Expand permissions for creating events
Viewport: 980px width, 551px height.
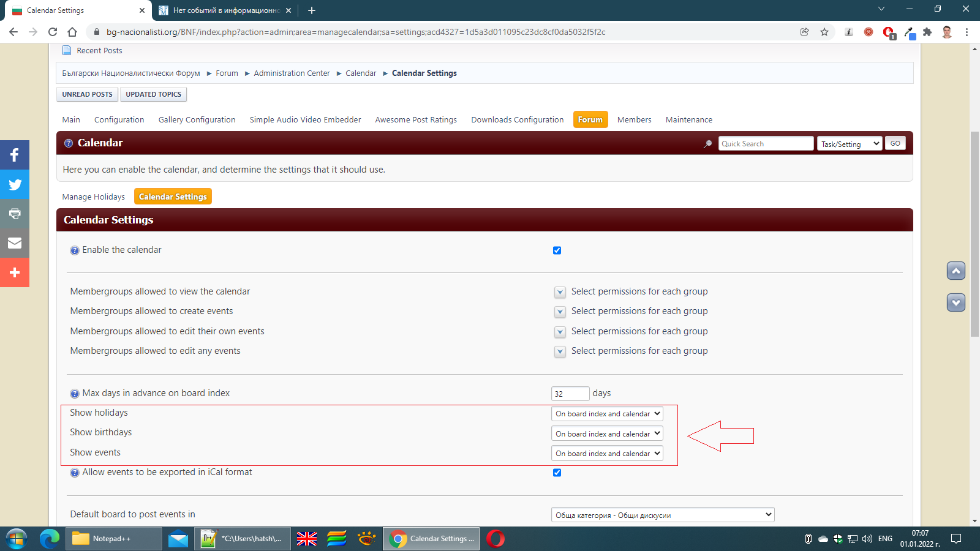click(x=560, y=312)
